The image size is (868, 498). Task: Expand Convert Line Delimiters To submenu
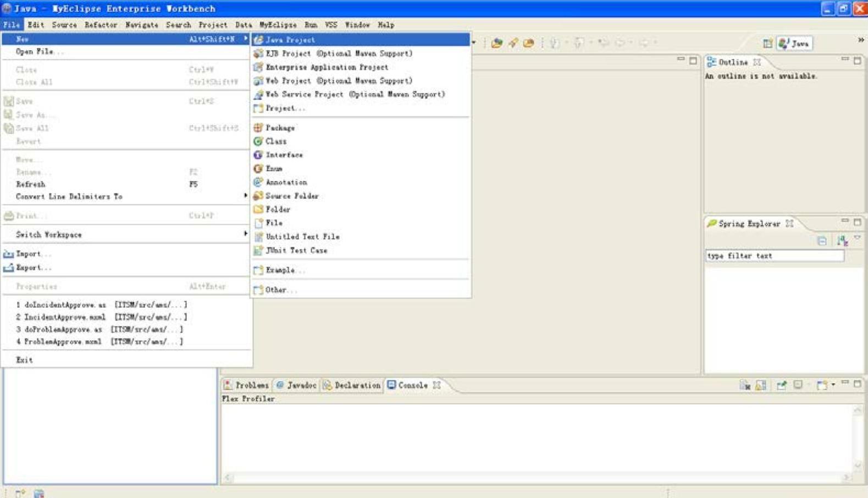[126, 196]
